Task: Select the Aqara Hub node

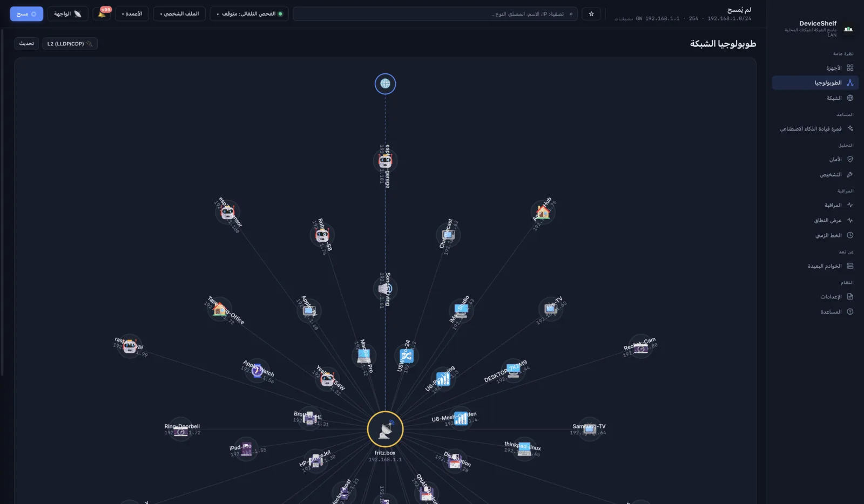Action: [543, 212]
